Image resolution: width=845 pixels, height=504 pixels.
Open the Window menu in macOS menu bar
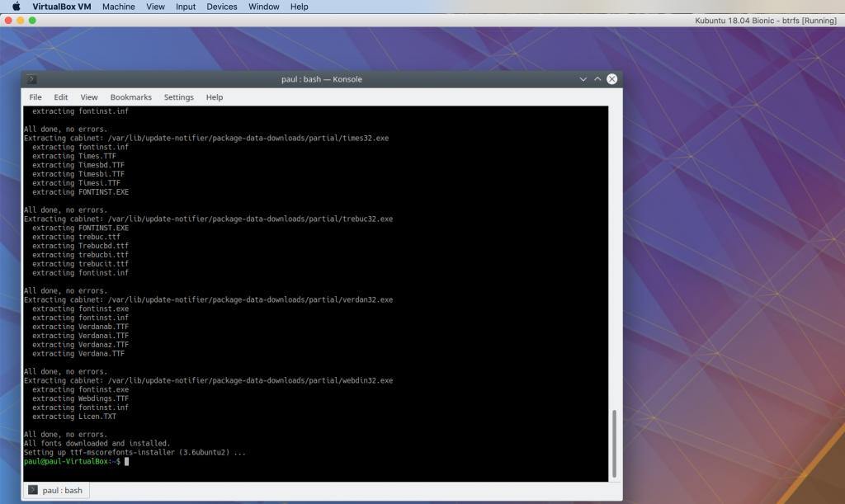263,7
